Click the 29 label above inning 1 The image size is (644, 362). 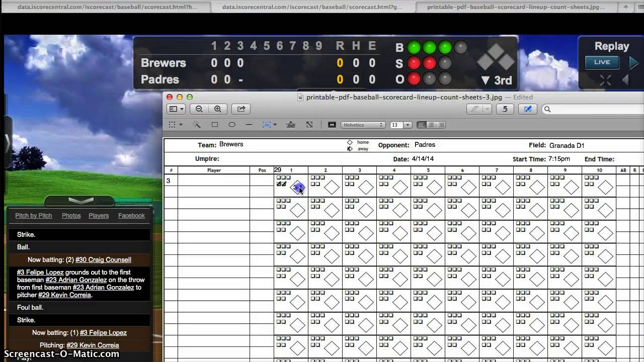click(278, 170)
